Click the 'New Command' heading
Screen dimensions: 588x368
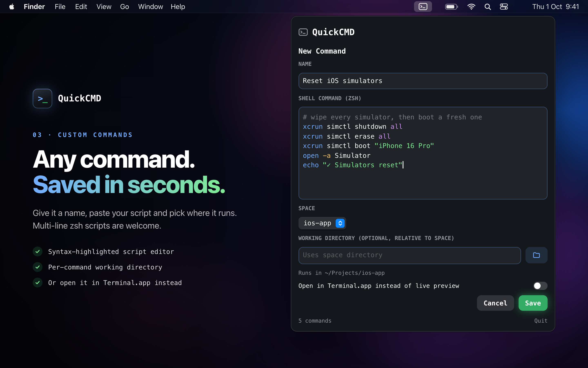(322, 51)
